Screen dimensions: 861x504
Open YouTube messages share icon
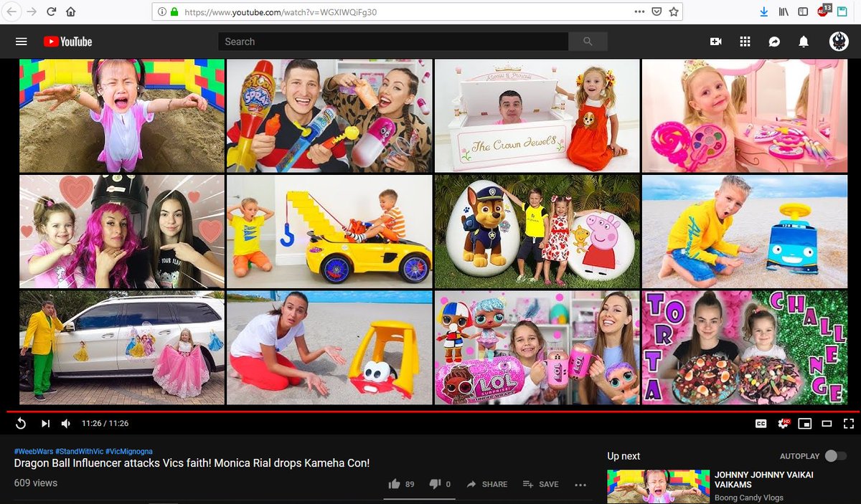(x=774, y=42)
